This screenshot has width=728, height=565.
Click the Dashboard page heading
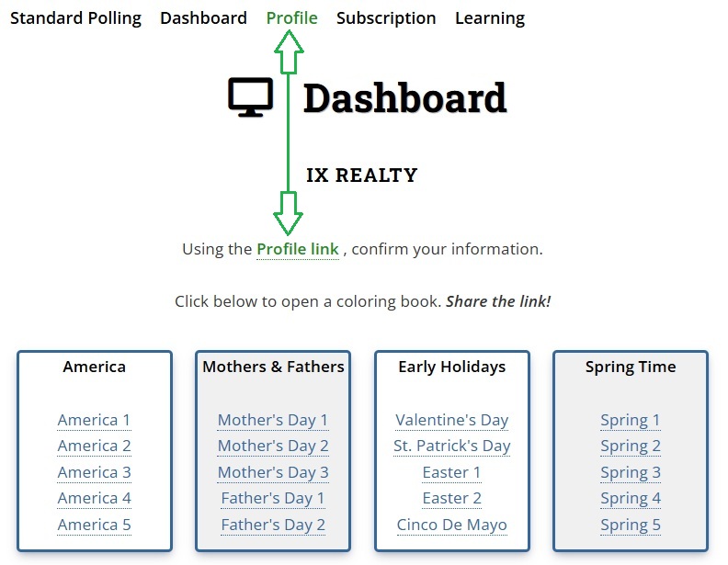(x=404, y=98)
